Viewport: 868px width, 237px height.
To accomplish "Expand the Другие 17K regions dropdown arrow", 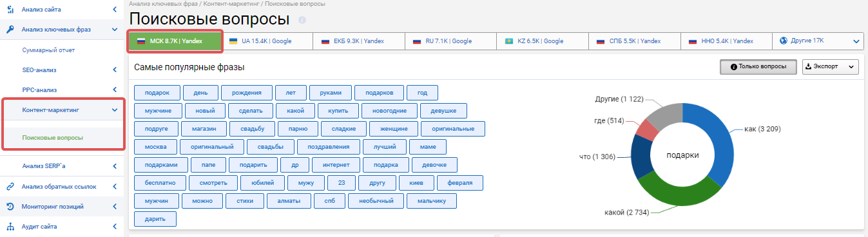I will click(x=856, y=41).
